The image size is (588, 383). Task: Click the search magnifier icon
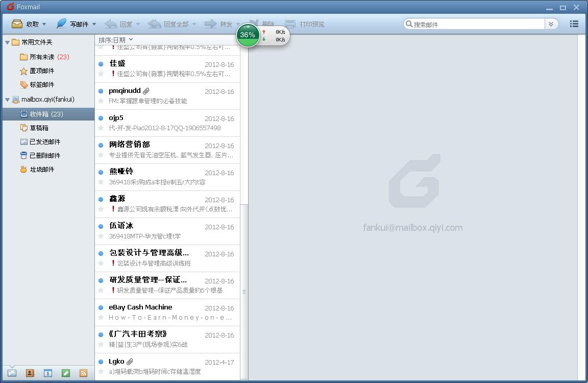click(x=409, y=24)
